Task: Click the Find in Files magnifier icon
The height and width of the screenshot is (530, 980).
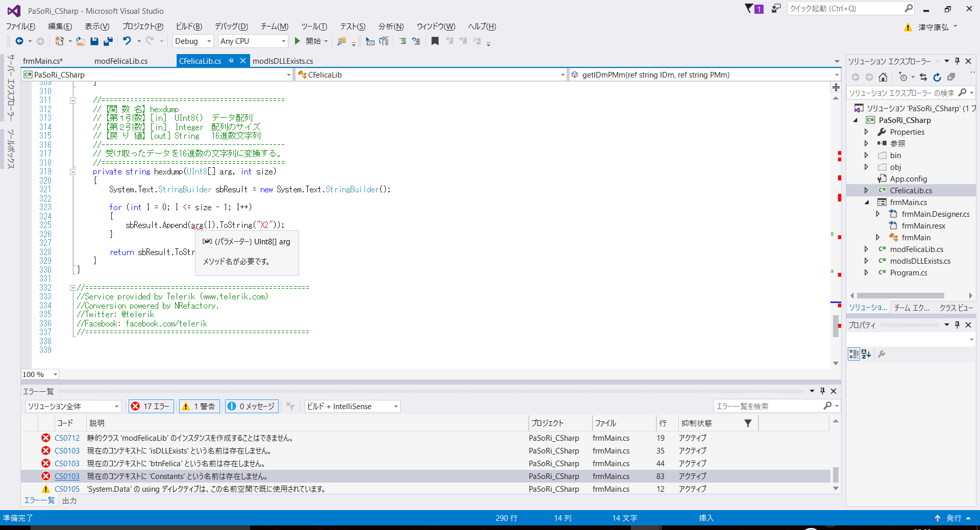Action: click(341, 41)
